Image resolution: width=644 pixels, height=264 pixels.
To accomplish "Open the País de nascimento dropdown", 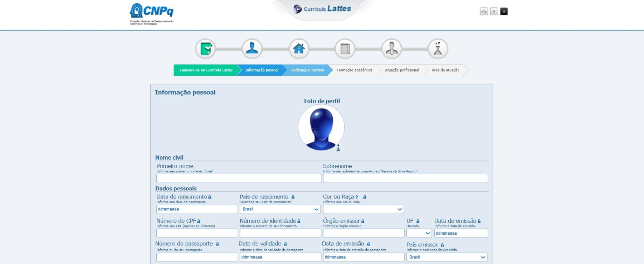I will pyautogui.click(x=280, y=209).
